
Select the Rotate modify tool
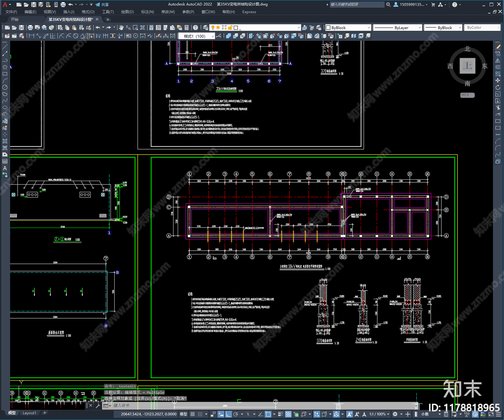coord(498,87)
